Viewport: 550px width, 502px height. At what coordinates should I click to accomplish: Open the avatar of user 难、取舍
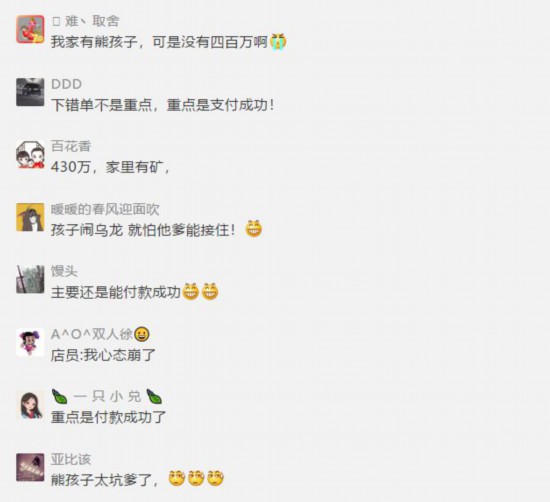30,29
